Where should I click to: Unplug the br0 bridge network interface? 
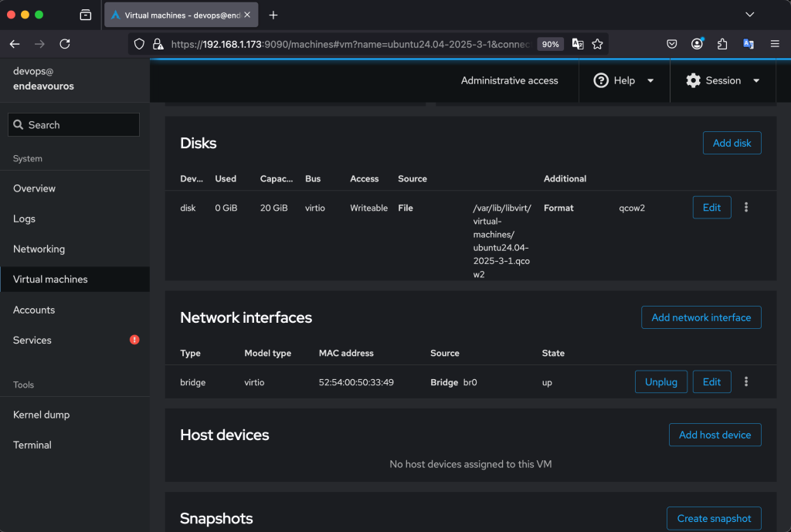(x=660, y=381)
